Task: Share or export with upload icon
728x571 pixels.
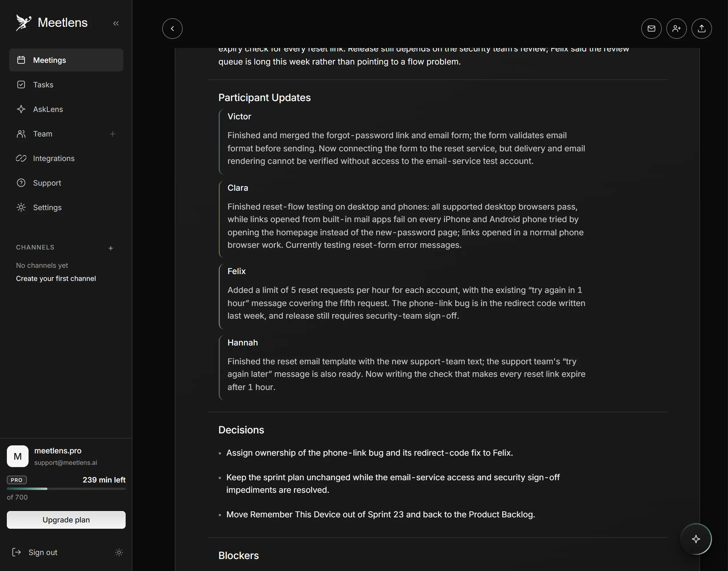Action: (702, 29)
